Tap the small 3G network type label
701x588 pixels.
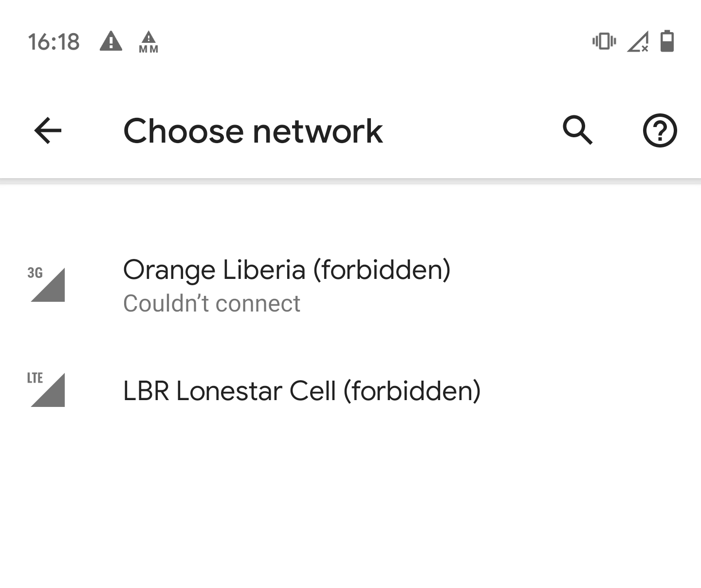35,273
